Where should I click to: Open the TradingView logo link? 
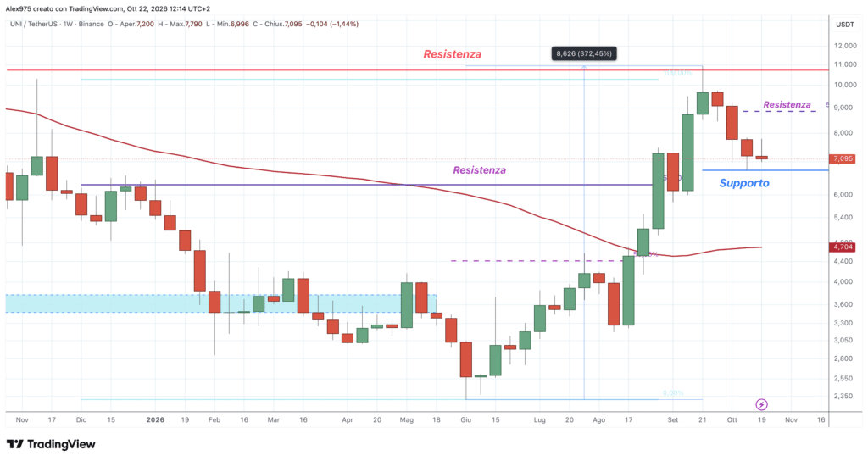pyautogui.click(x=51, y=444)
